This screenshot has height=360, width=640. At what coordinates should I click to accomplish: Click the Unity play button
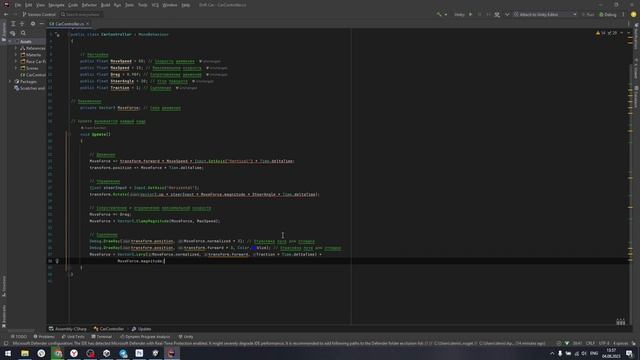click(x=471, y=14)
